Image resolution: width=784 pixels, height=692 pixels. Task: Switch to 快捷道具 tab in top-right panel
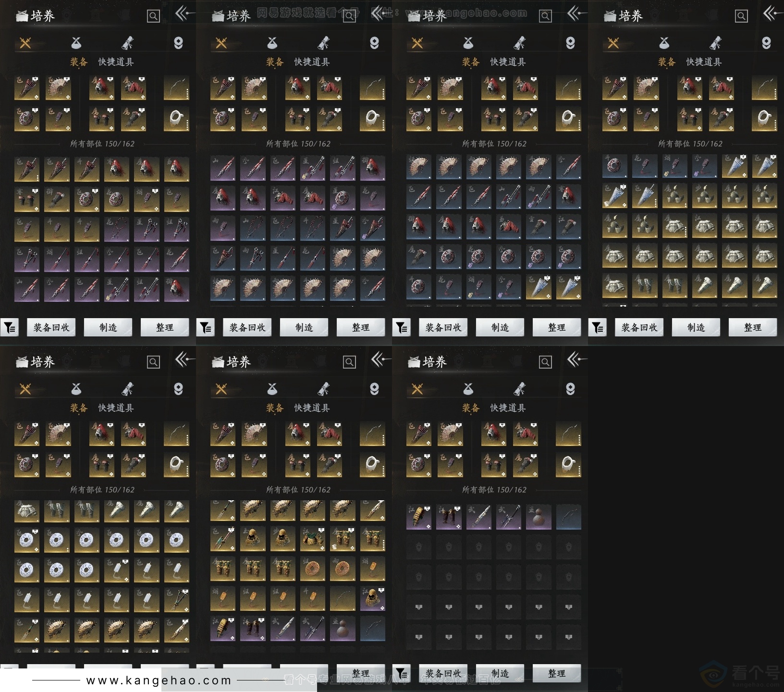[x=704, y=62]
